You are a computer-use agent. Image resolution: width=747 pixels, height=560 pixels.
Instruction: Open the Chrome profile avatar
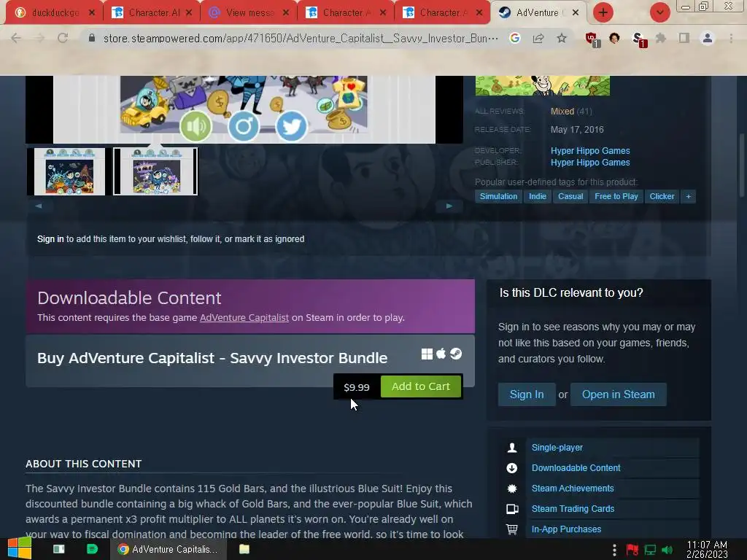708,38
